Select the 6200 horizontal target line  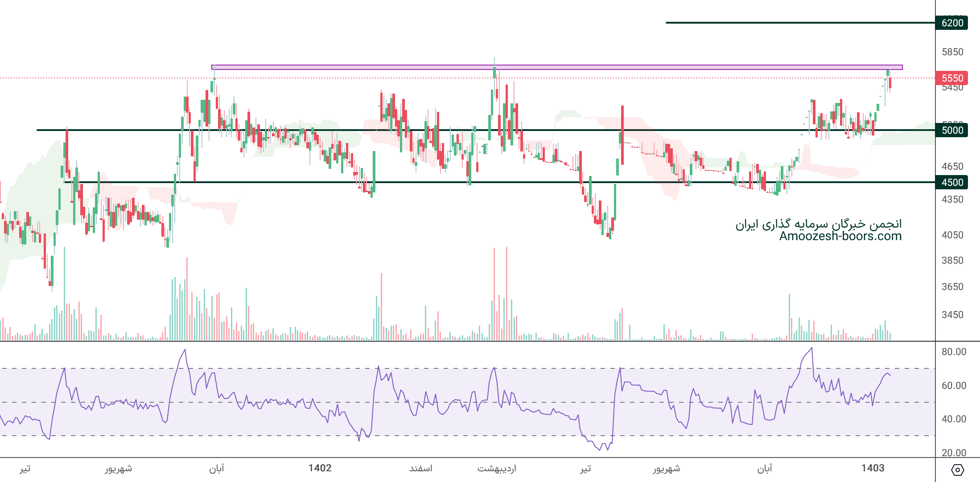[800, 23]
